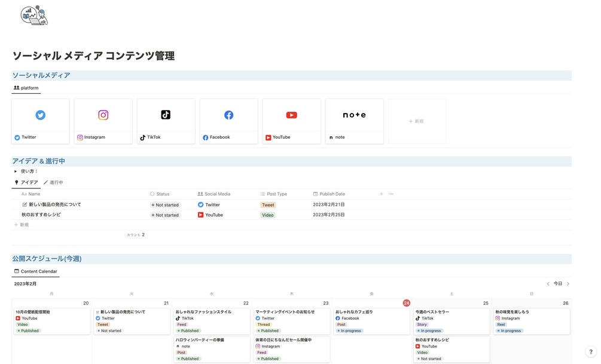This screenshot has width=601, height=364.
Task: Click the アイデア & 進行中 section heading
Action: point(38,161)
